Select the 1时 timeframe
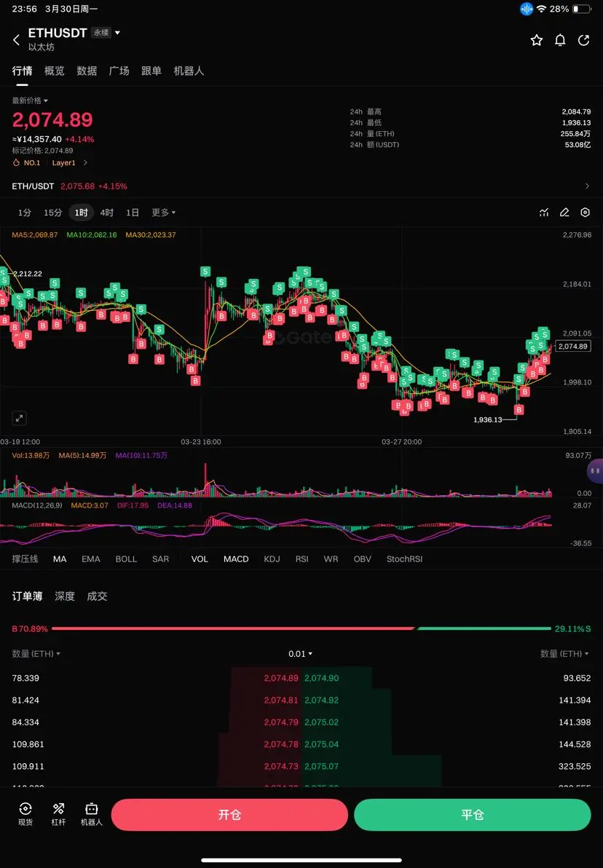603x868 pixels. tap(82, 213)
